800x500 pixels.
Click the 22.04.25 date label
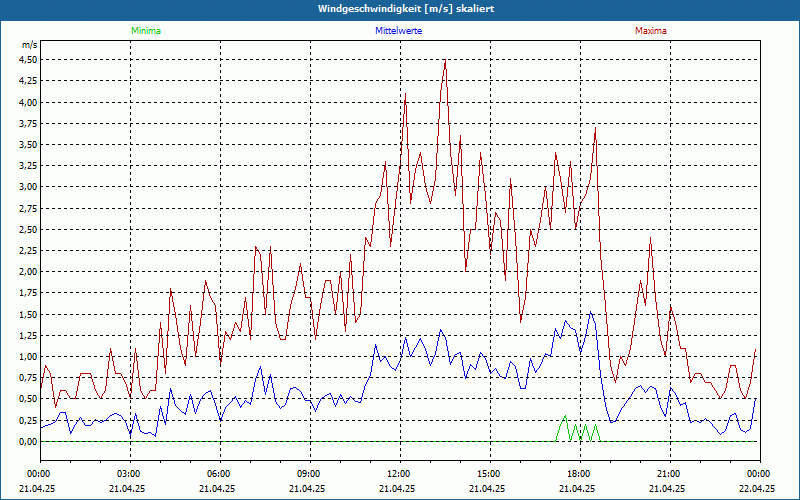pos(758,489)
